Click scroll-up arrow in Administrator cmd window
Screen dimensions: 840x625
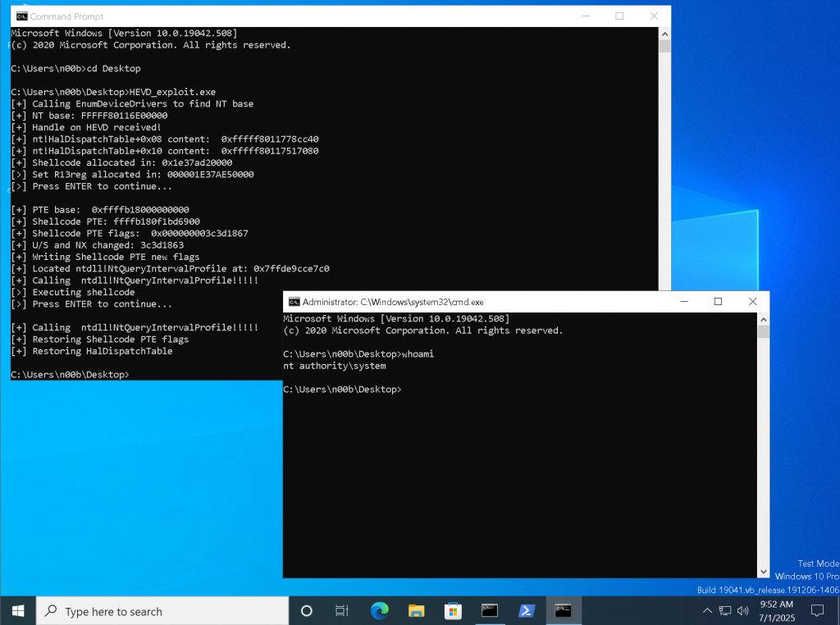[x=764, y=319]
